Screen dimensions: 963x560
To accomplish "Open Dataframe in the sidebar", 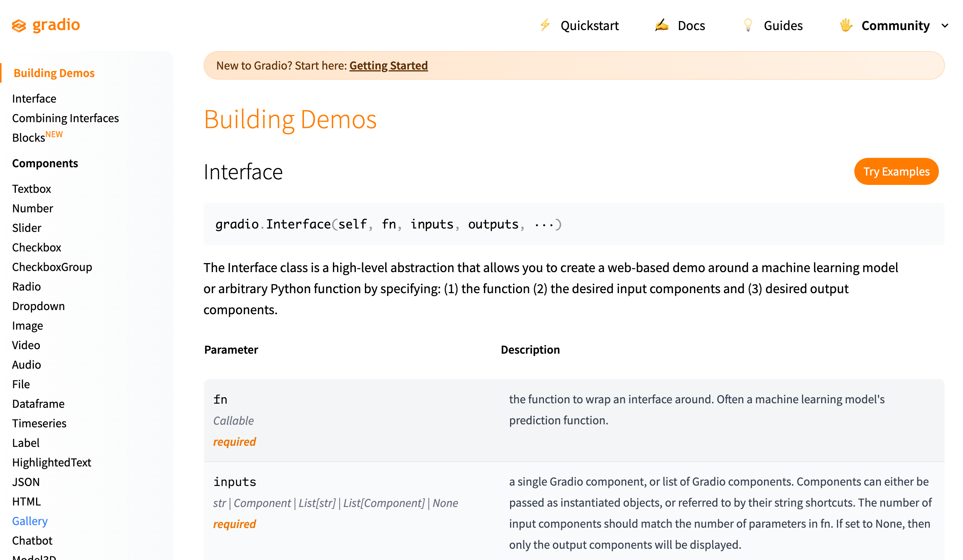I will [x=38, y=404].
